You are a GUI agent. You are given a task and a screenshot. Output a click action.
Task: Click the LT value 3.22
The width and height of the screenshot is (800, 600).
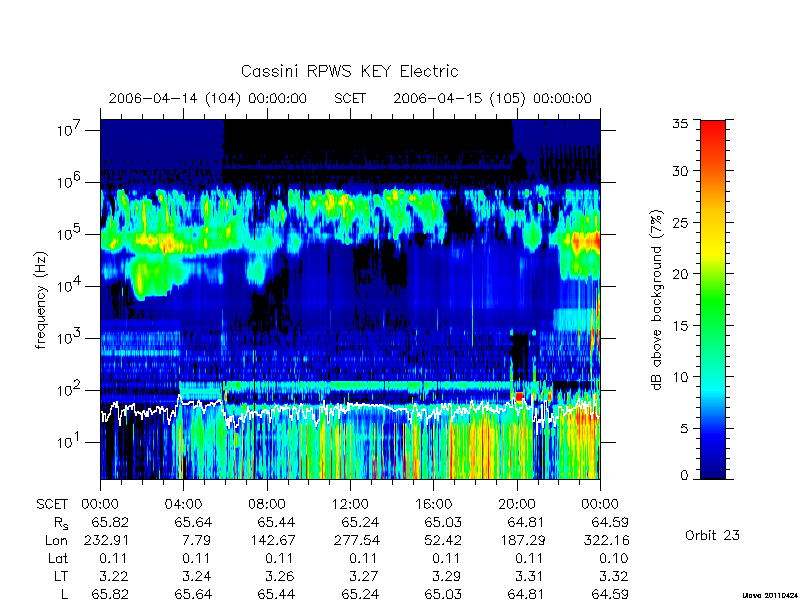tap(113, 576)
